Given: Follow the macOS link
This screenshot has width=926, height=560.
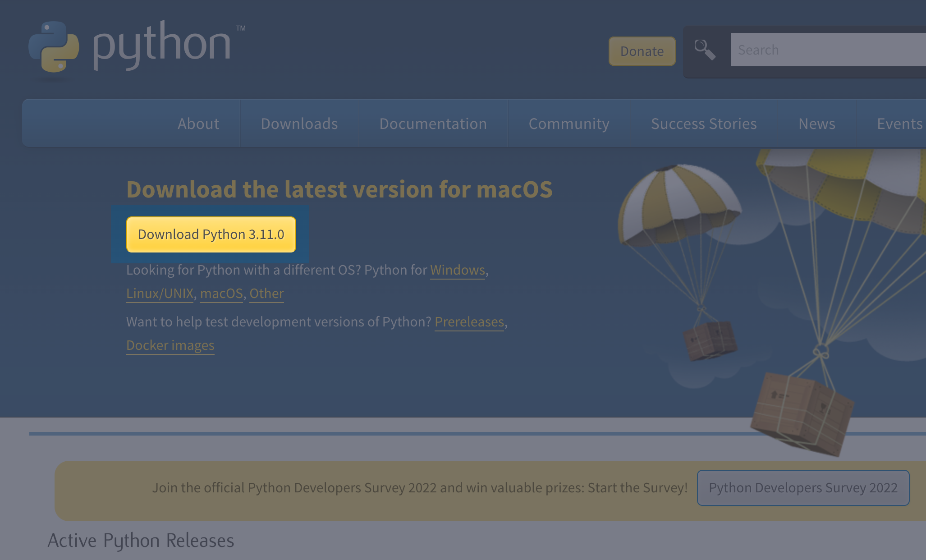Looking at the screenshot, I should (221, 294).
